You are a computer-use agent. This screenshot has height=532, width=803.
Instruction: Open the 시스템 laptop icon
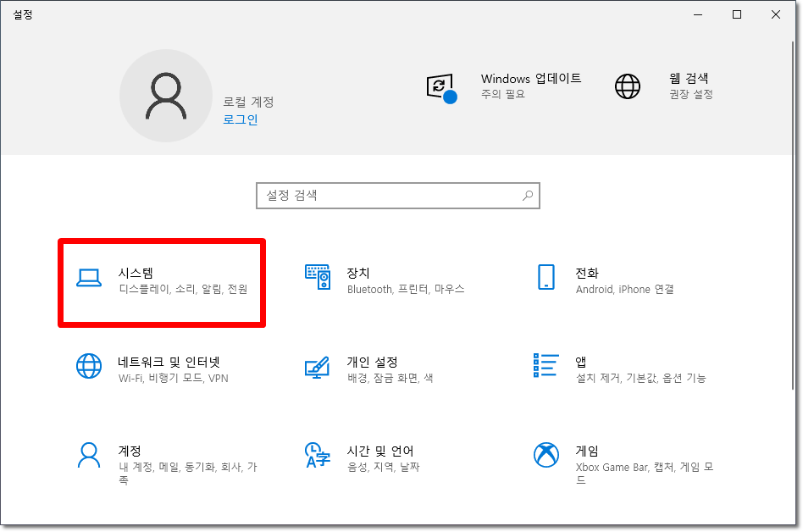(x=89, y=278)
